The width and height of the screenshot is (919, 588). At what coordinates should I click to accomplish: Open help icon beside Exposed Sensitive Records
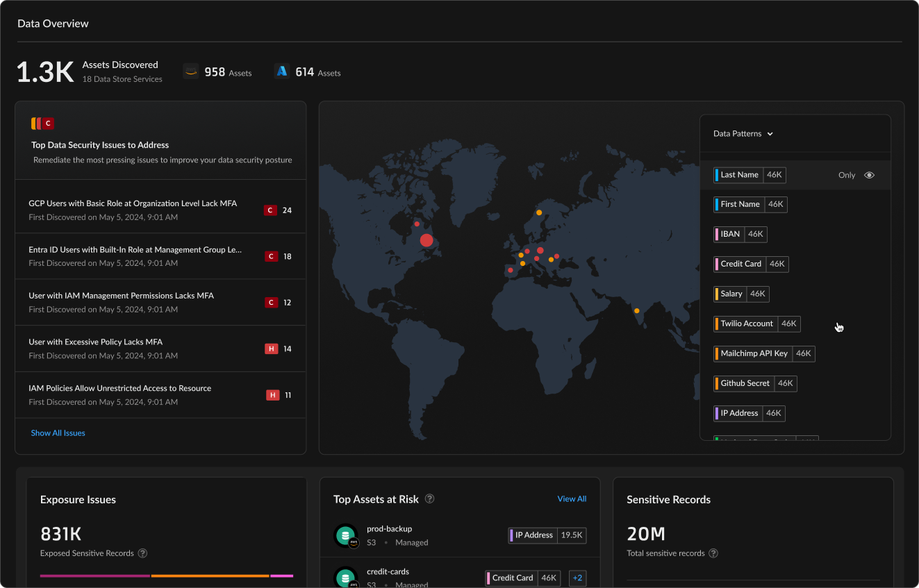pyautogui.click(x=142, y=553)
